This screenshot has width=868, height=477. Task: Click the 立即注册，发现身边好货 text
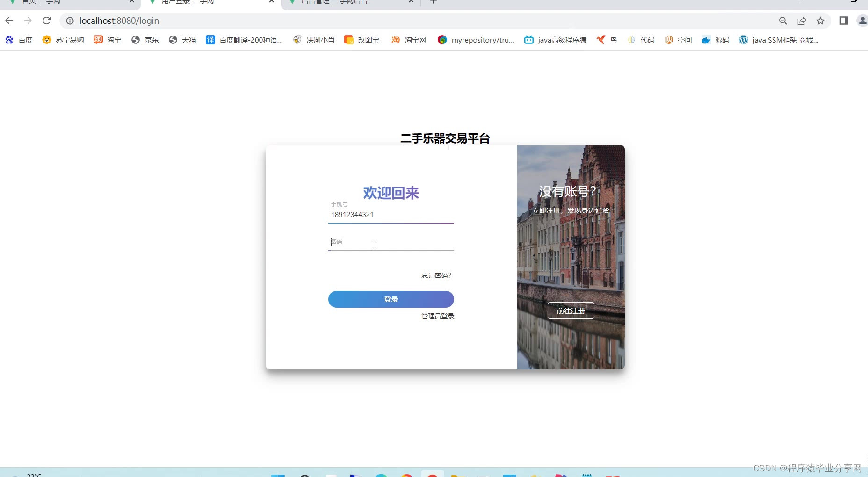(x=571, y=210)
